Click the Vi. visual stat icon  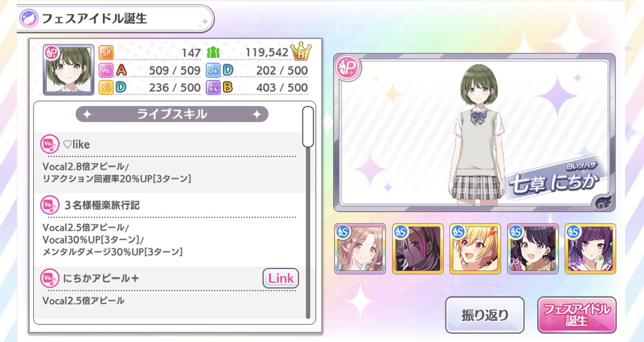pos(106,87)
